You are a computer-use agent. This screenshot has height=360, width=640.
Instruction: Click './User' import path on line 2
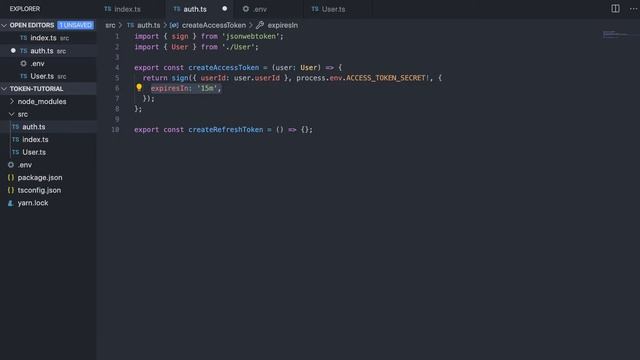[238, 47]
